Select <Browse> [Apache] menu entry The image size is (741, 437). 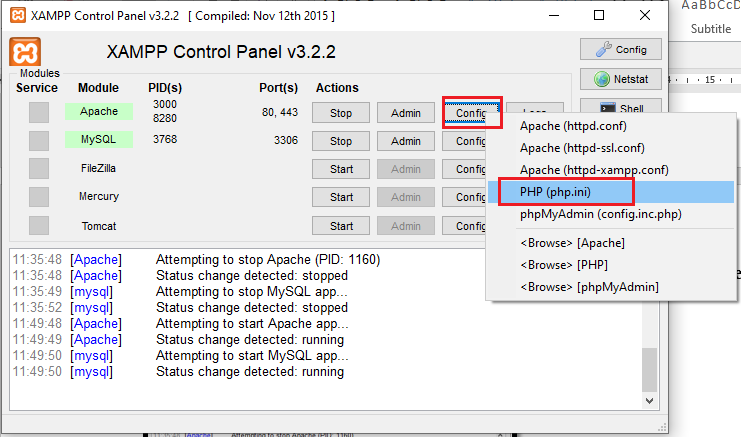(x=611, y=243)
